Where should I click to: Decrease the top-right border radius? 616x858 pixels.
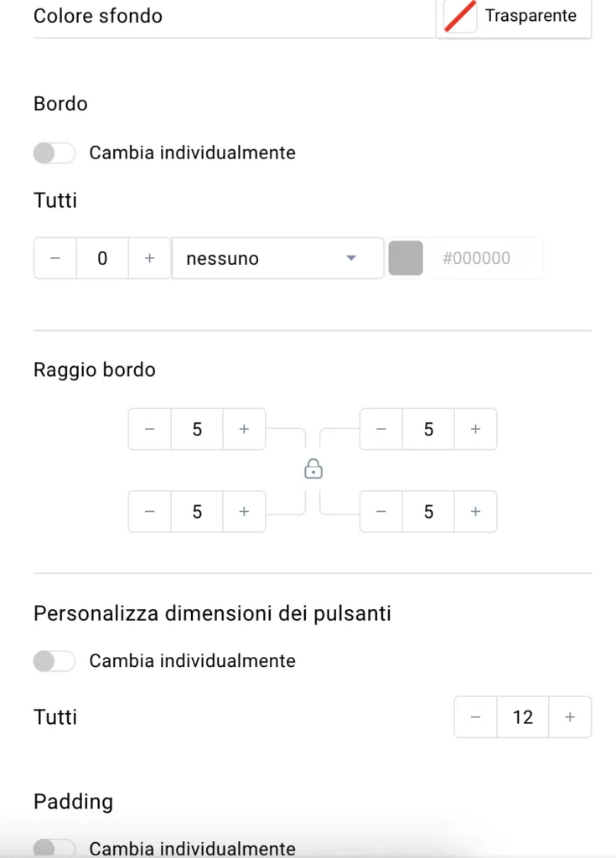click(381, 429)
